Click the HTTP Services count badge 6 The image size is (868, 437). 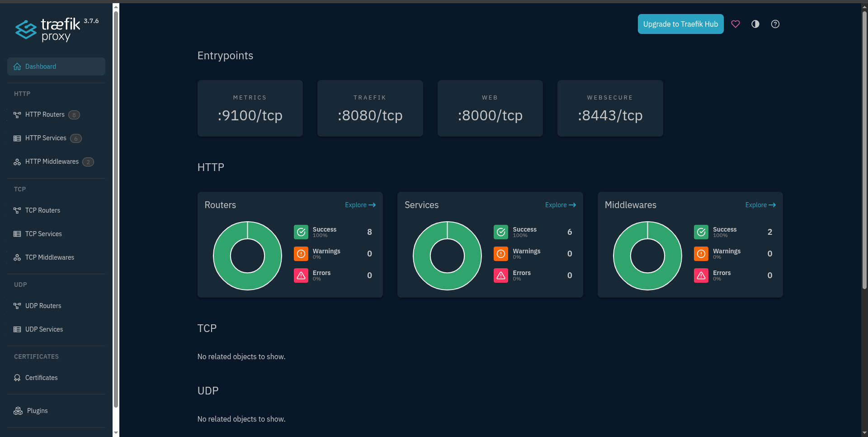tap(76, 138)
